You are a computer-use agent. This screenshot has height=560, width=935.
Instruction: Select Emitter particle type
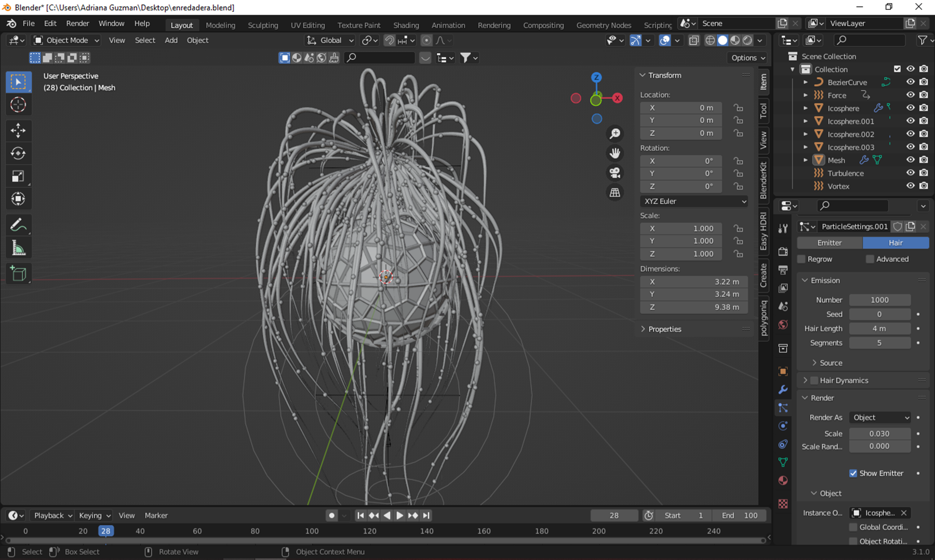tap(830, 243)
